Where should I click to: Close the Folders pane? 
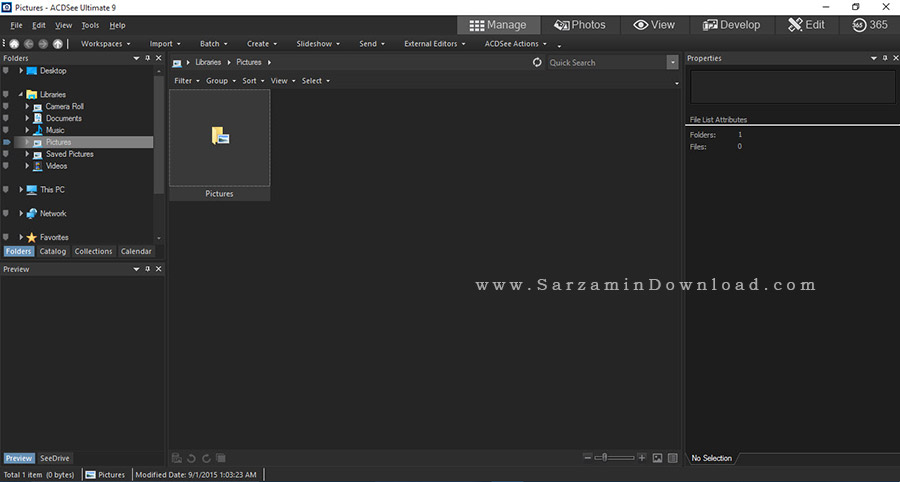coord(158,58)
